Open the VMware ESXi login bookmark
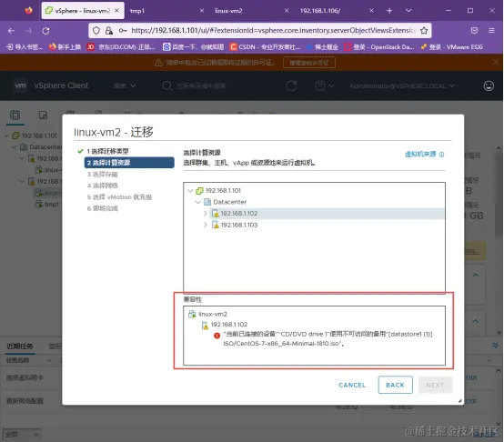504x442 pixels. click(451, 47)
